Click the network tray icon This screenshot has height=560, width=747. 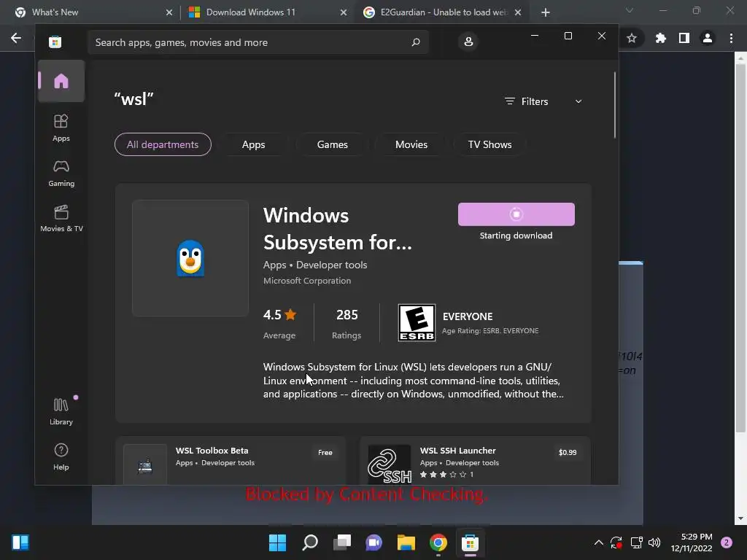click(x=636, y=542)
